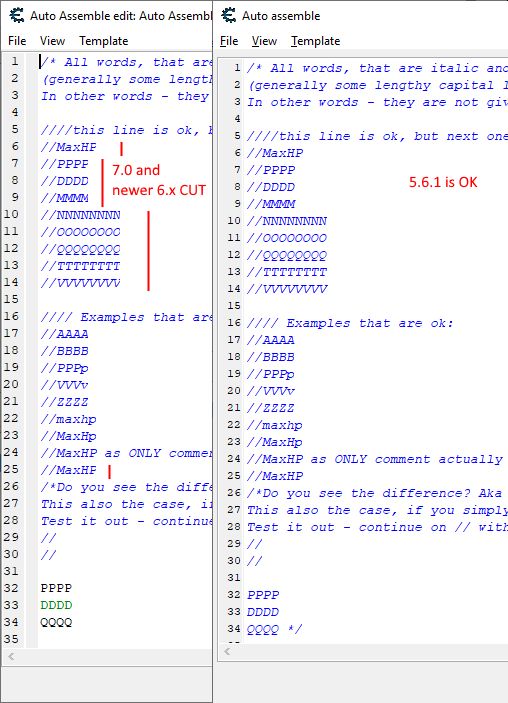Open Template menu in right Auto assemble window
This screenshot has height=703, width=508.
point(316,41)
